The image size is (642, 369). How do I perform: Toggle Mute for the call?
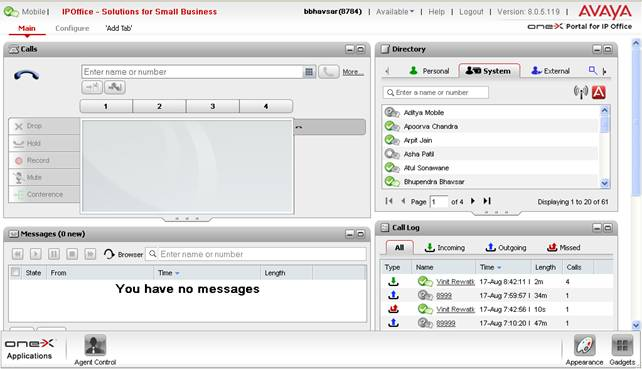click(44, 177)
